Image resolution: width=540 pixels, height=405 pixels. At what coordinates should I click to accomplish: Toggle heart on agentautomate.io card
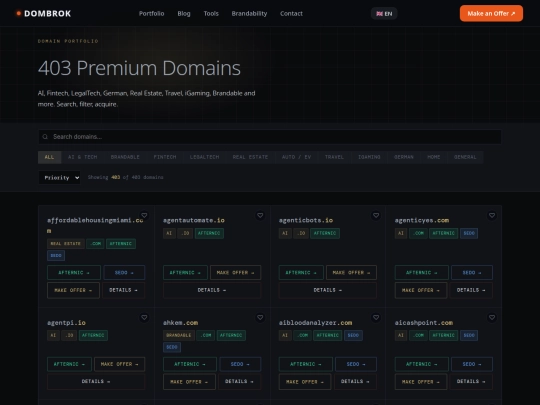pyautogui.click(x=260, y=215)
